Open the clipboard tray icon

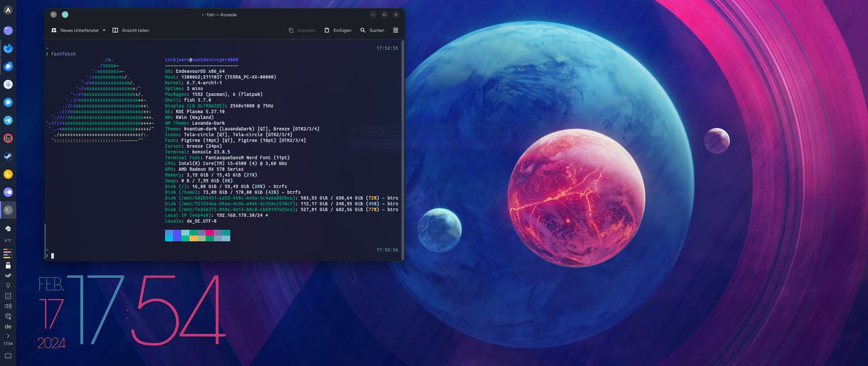coord(8,296)
